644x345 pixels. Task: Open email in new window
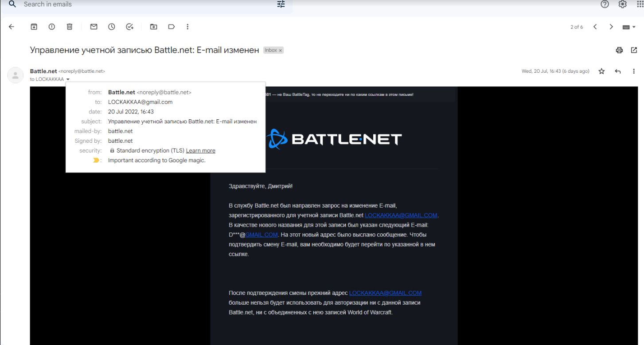coord(634,50)
